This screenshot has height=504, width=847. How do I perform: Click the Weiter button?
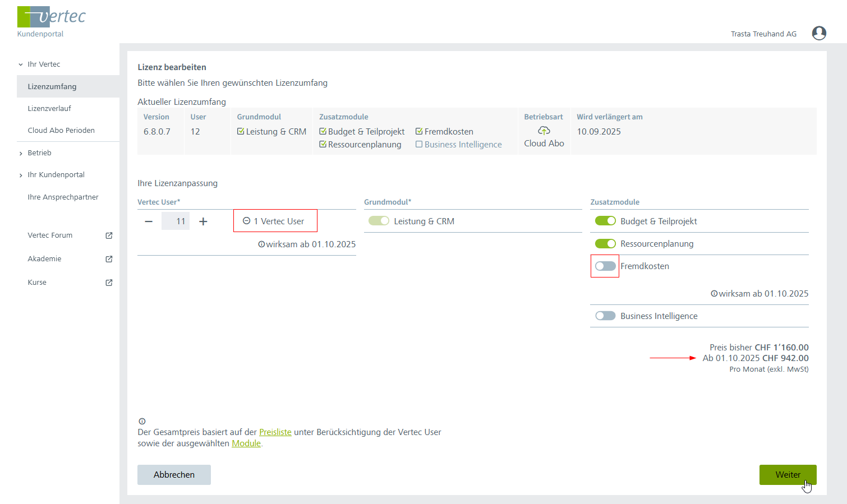coord(788,475)
